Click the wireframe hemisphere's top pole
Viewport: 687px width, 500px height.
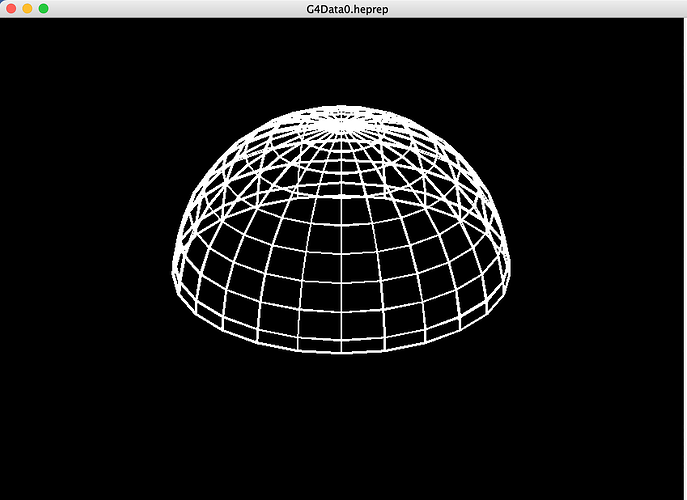coord(341,124)
